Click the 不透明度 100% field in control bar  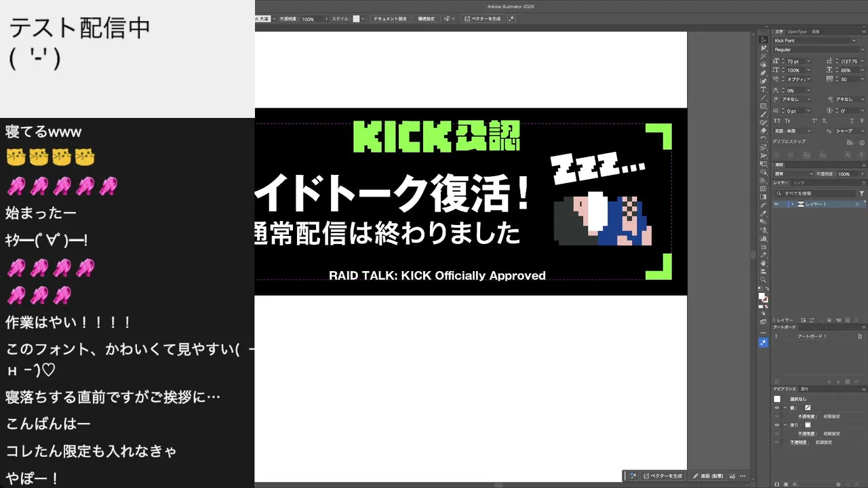pyautogui.click(x=312, y=19)
